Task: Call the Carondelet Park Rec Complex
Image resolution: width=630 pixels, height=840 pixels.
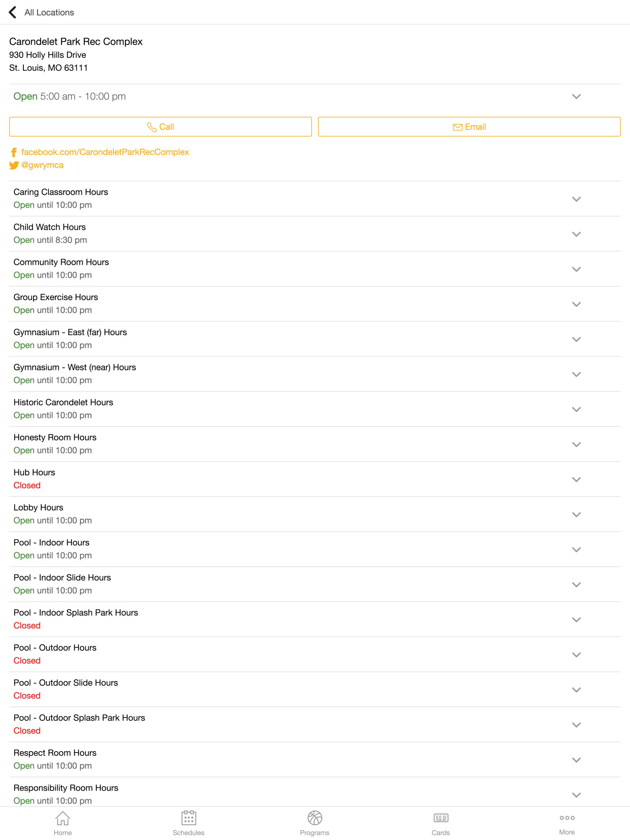Action: (160, 127)
